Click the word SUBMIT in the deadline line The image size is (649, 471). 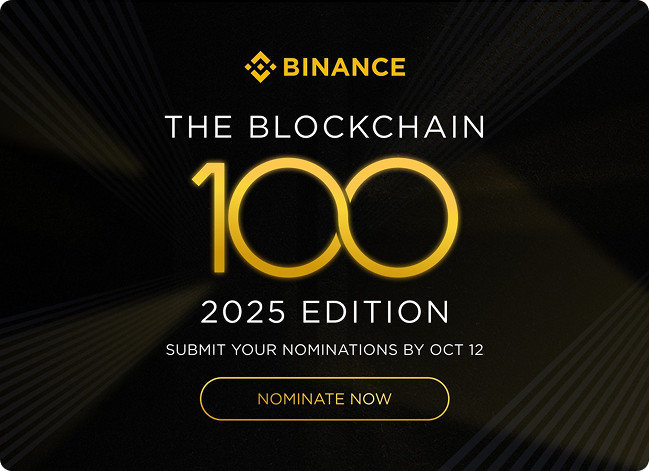tap(193, 350)
